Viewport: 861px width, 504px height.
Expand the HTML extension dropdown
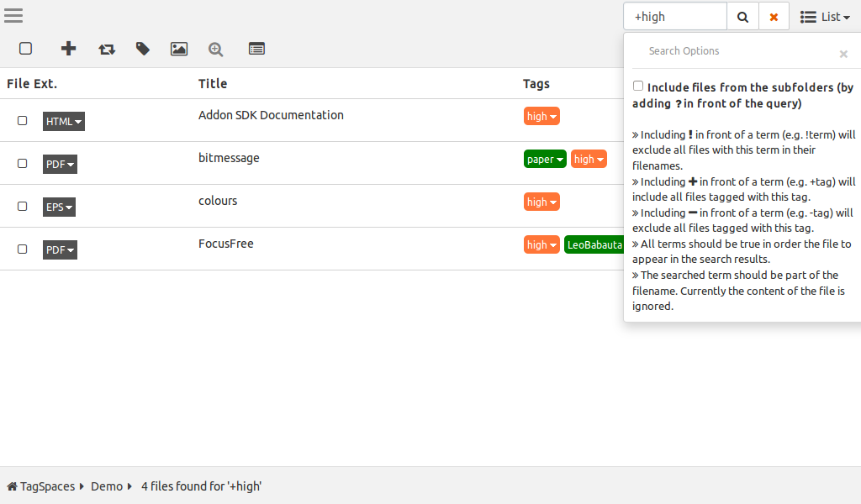(64, 122)
